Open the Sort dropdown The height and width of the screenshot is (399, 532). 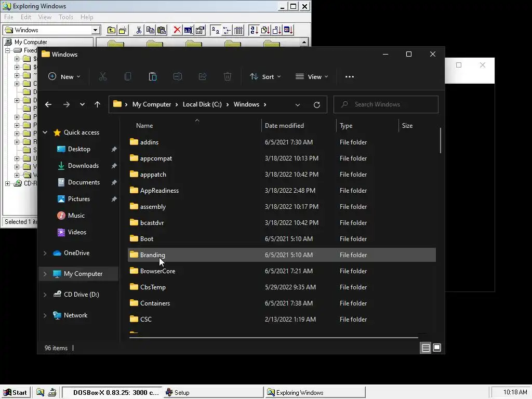coord(265,77)
